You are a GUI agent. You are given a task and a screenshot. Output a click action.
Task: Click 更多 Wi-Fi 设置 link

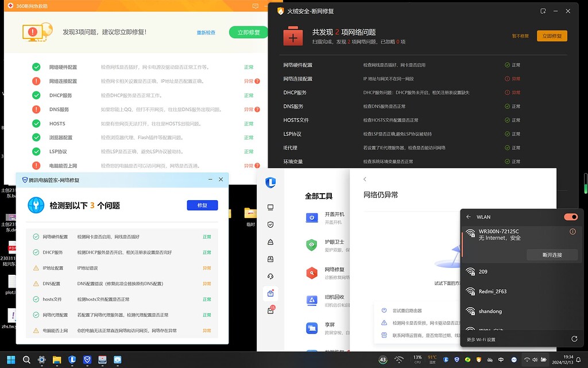(x=481, y=339)
